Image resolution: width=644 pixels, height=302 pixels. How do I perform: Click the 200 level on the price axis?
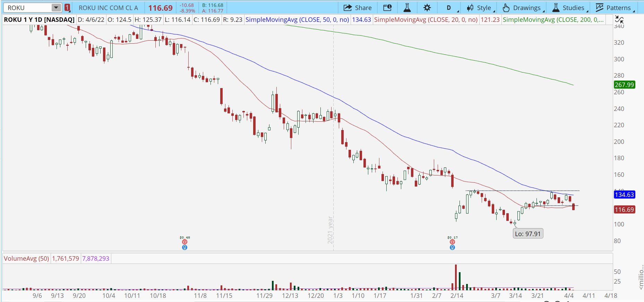[619, 141]
